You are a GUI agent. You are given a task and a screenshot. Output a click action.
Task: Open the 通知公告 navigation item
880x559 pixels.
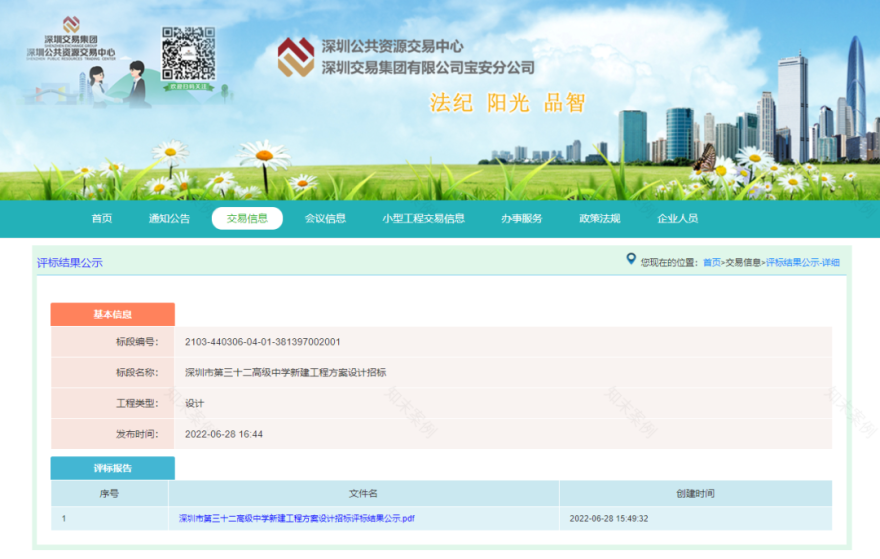[x=169, y=218]
